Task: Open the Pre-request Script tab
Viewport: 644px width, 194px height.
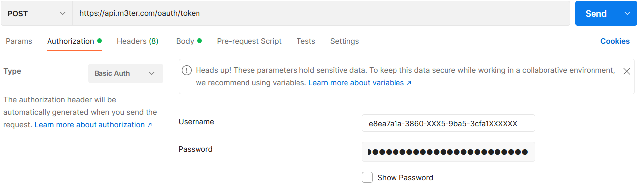Action: tap(249, 41)
